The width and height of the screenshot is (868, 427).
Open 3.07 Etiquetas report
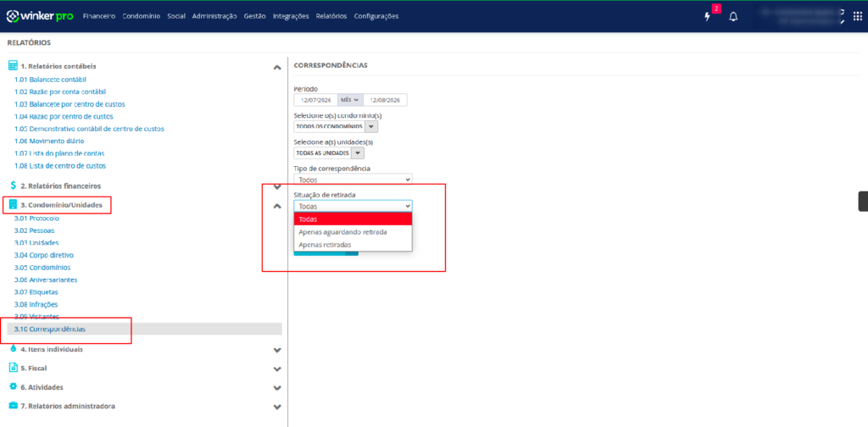coord(36,292)
